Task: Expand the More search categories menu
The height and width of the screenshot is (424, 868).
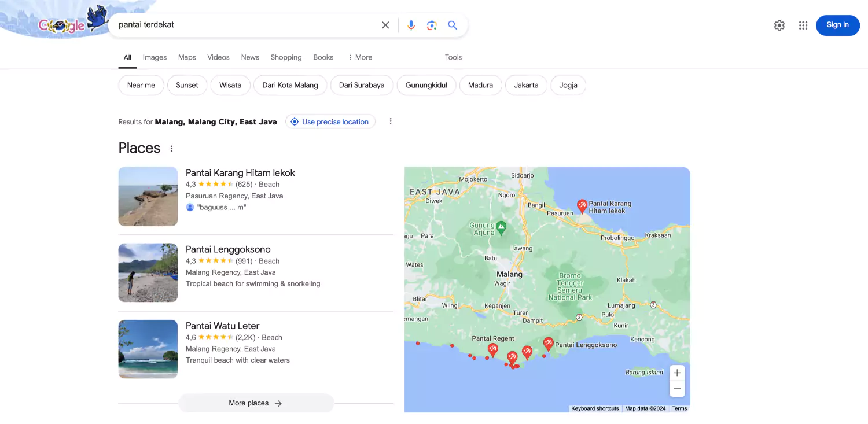Action: 360,57
